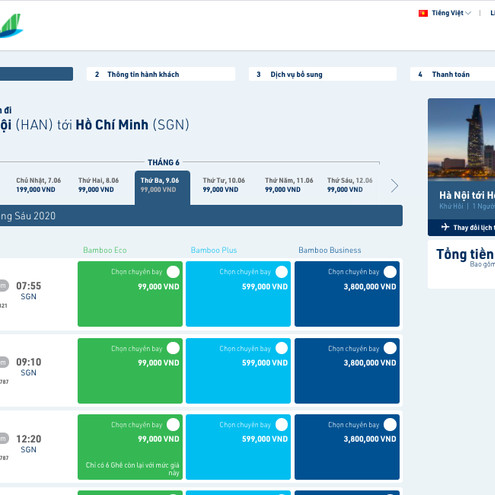Open step 4 Thanh toán
495x495 pixels.
click(x=452, y=74)
